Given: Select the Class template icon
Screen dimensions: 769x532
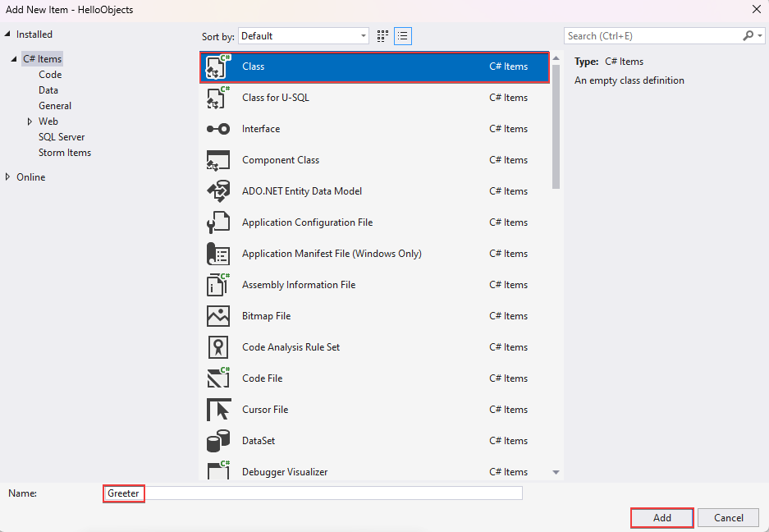Looking at the screenshot, I should [218, 66].
